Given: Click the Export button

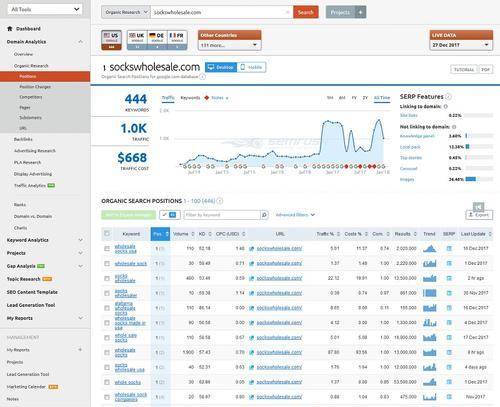Looking at the screenshot, I should pos(479,215).
